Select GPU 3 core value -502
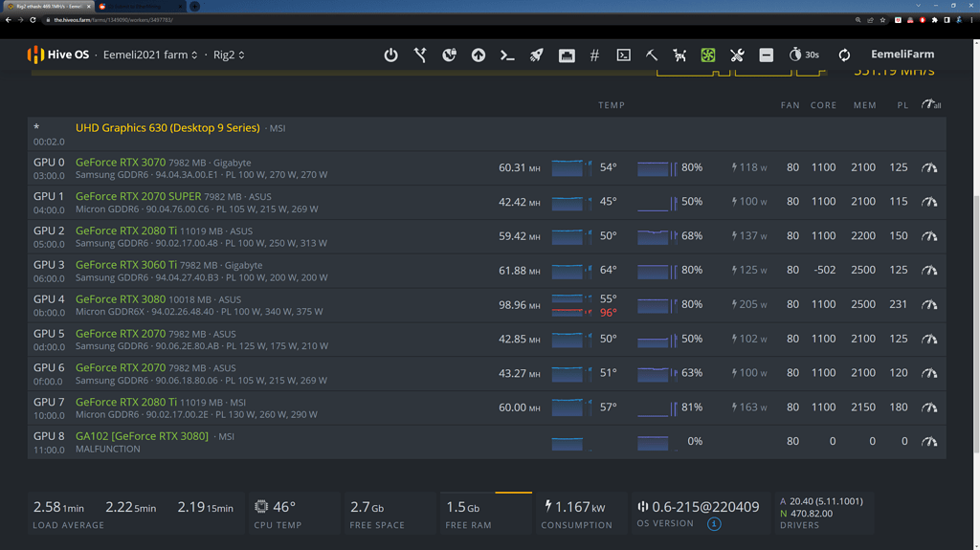The image size is (980, 550). 824,270
